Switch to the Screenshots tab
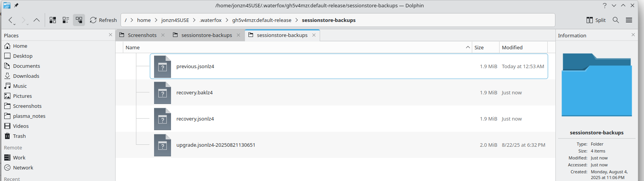The height and width of the screenshot is (181, 644). (142, 35)
